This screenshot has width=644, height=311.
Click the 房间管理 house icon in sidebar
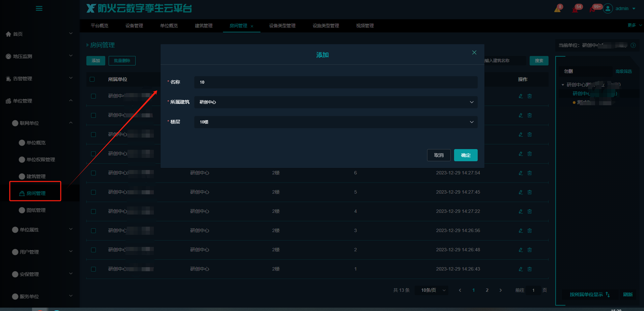22,193
